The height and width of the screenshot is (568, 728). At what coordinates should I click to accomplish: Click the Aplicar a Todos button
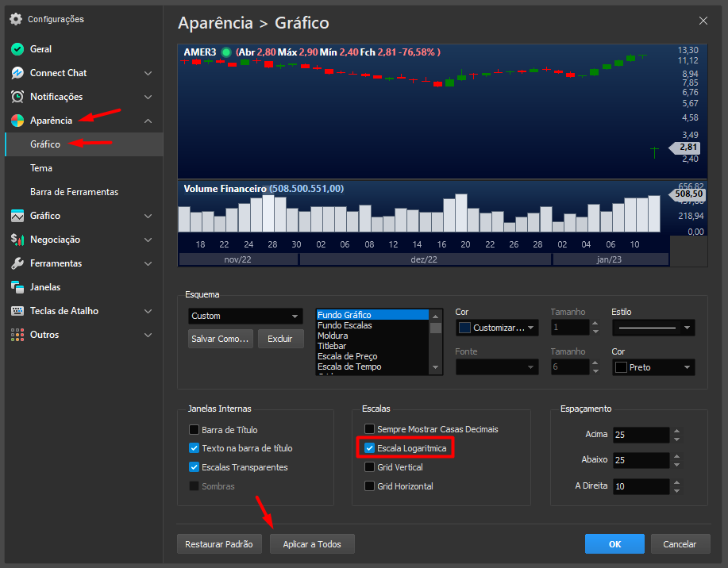pyautogui.click(x=312, y=544)
